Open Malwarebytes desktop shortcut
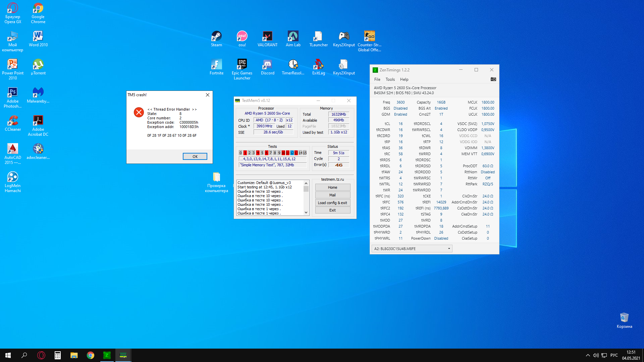Image resolution: width=644 pixels, height=362 pixels. (38, 95)
